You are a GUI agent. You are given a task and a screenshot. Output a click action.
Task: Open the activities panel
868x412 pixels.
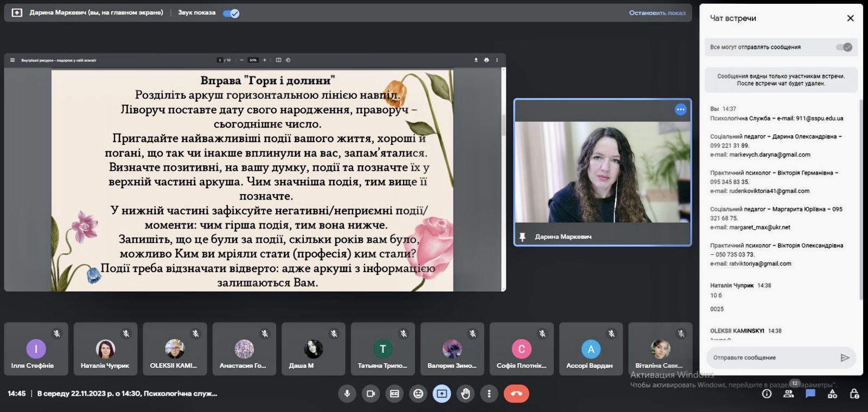(832, 394)
